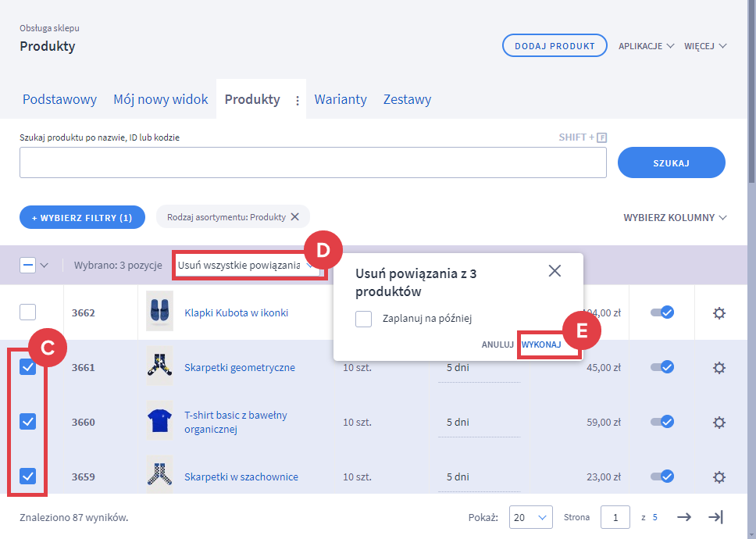
Task: Click the Strona page number field
Action: coord(615,517)
